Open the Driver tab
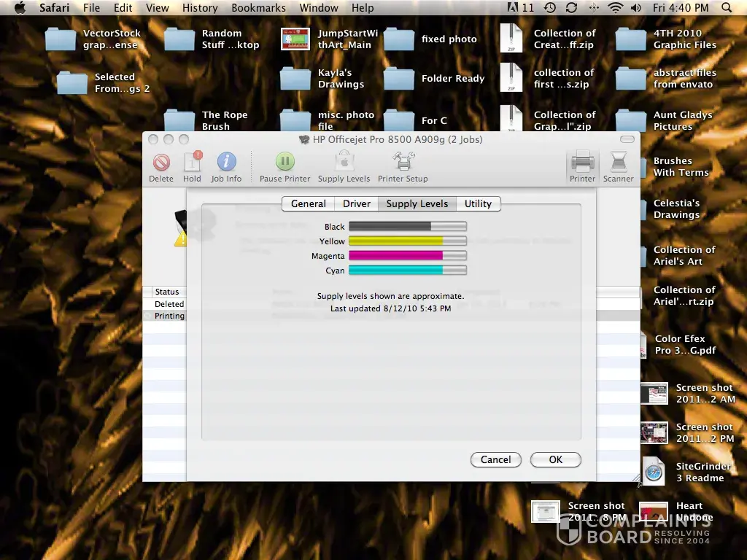The height and width of the screenshot is (560, 747). [x=357, y=204]
